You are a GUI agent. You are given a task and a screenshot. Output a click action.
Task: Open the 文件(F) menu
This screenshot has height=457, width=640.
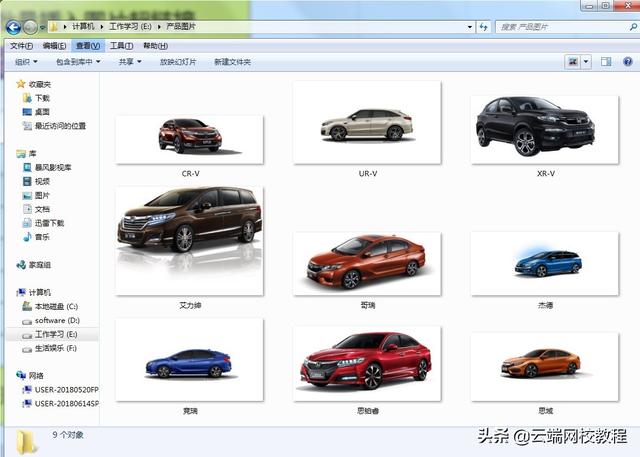(21, 46)
